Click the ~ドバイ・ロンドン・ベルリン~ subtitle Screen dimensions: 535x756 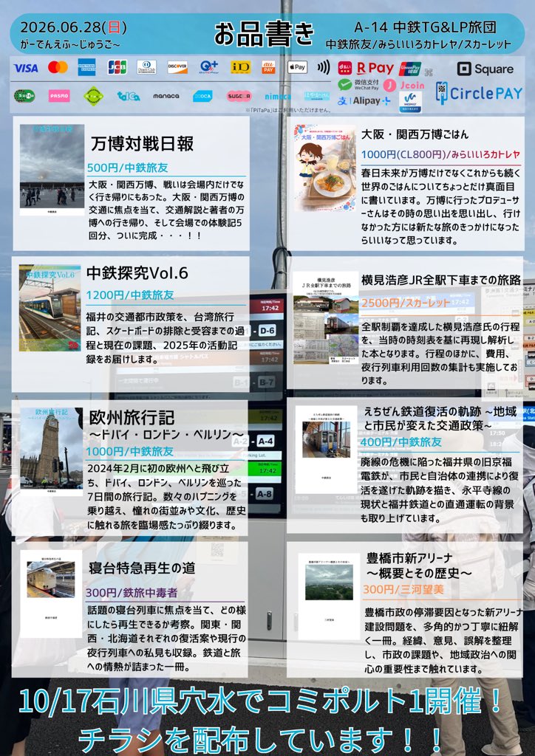[166, 434]
